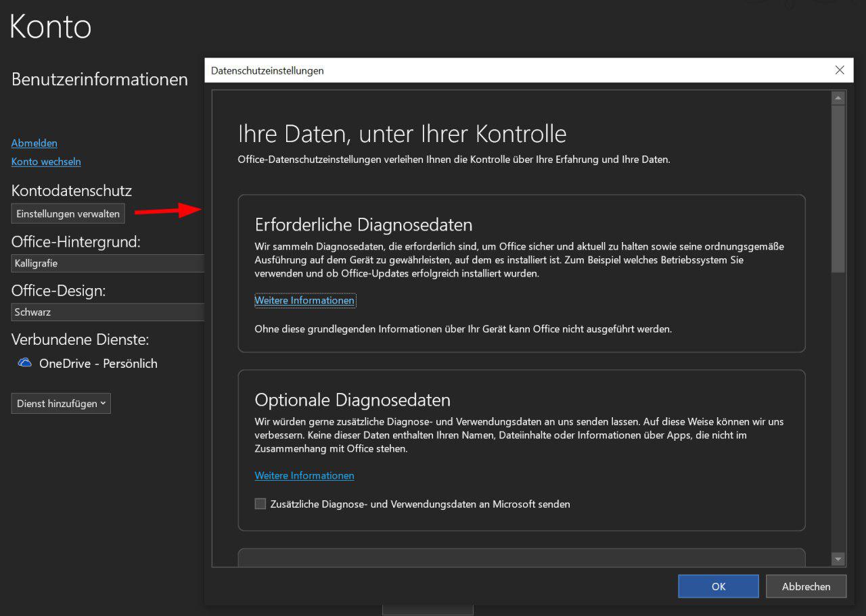
Task: Click the Optionale Diagnosedaten heading
Action: [352, 400]
